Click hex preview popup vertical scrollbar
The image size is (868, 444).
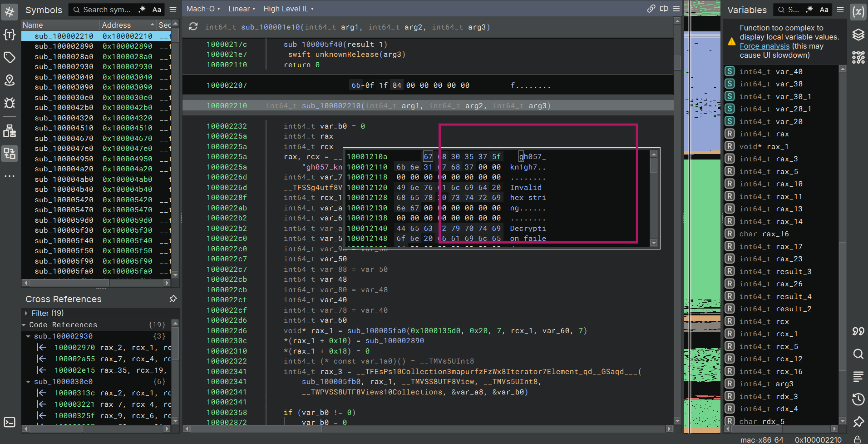coord(654,199)
